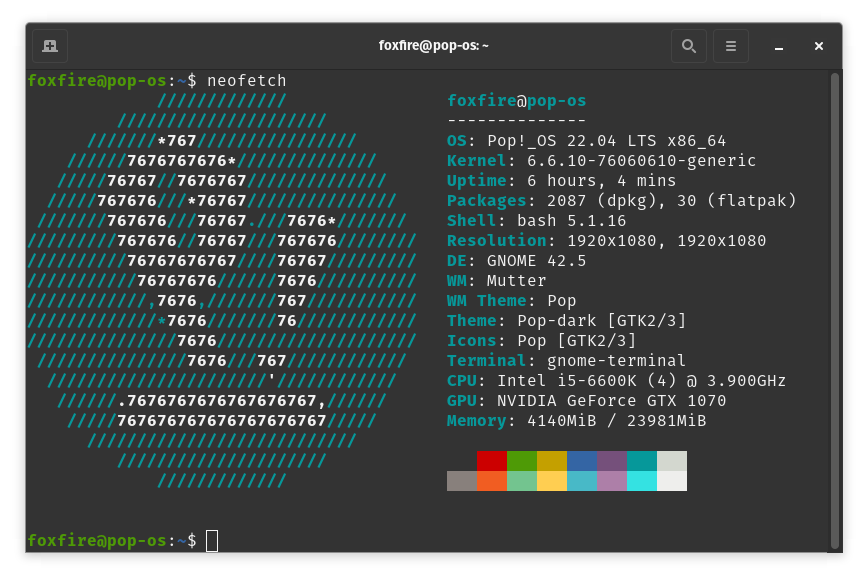Minimize the terminal window
The image size is (868, 581).
pyautogui.click(x=777, y=46)
